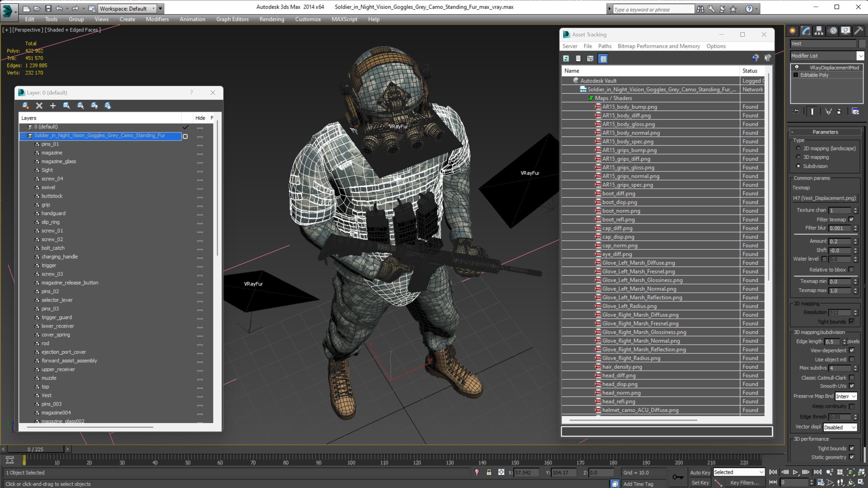Select 2D mapping (landscape) radio button

point(798,148)
